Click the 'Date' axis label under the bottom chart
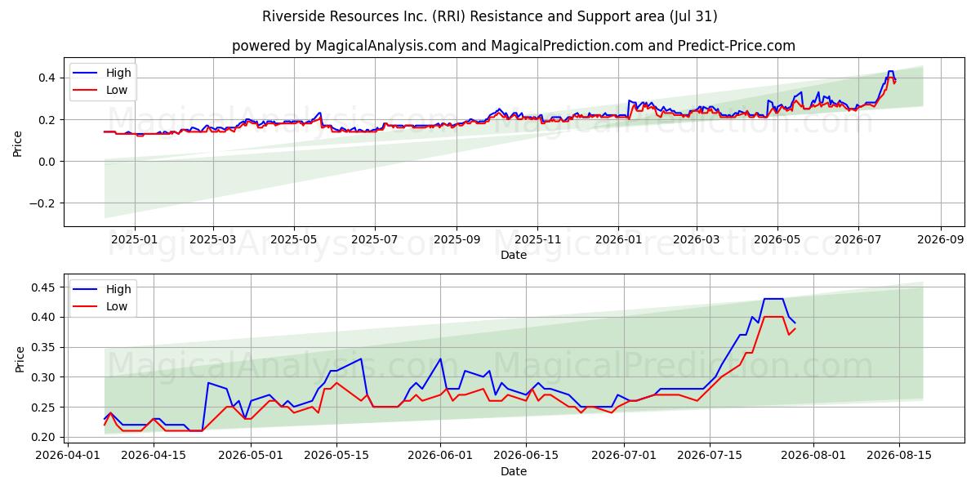Image resolution: width=980 pixels, height=490 pixels. 514,471
